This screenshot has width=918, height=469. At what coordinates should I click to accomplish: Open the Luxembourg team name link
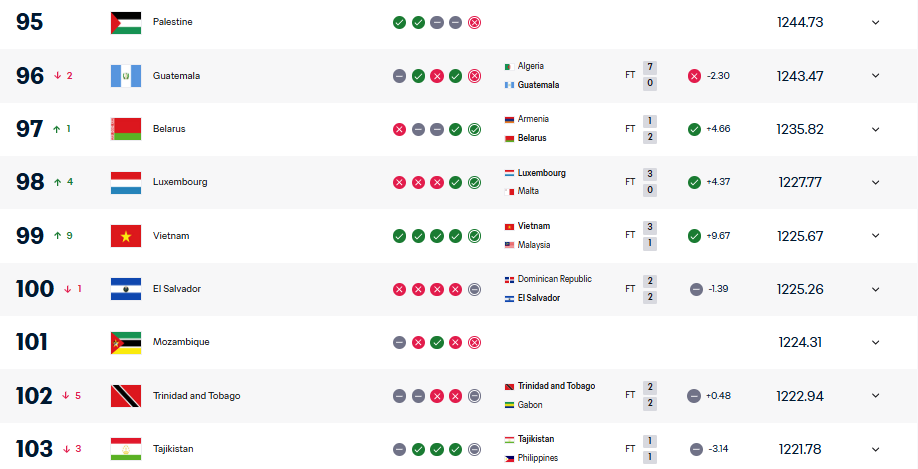click(178, 182)
